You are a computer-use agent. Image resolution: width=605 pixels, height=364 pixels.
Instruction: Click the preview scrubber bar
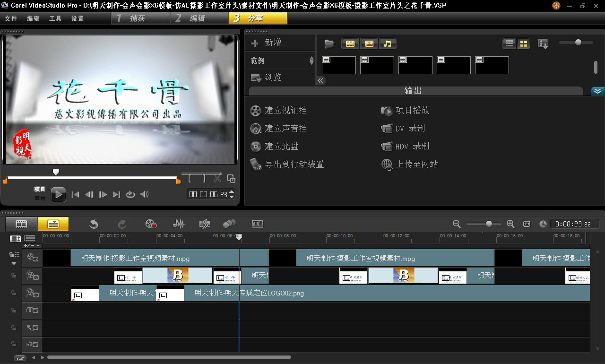coord(92,179)
